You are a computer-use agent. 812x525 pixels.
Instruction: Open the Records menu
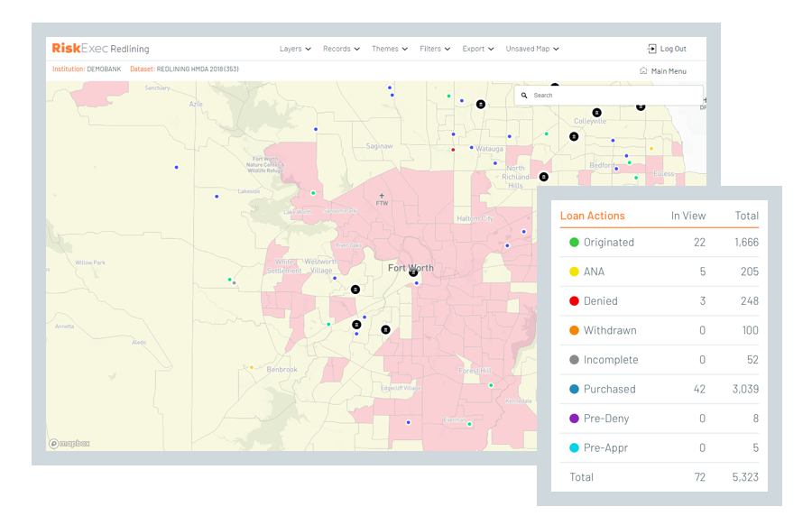[341, 49]
